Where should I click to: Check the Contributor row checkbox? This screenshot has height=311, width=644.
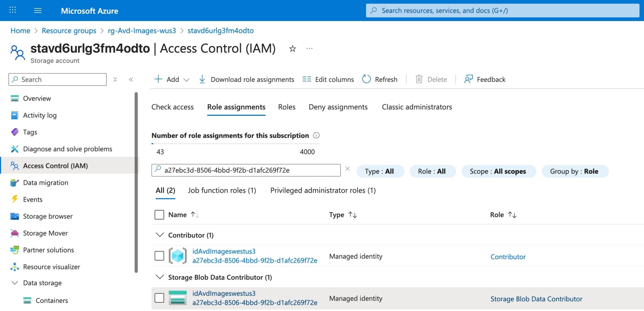point(159,256)
